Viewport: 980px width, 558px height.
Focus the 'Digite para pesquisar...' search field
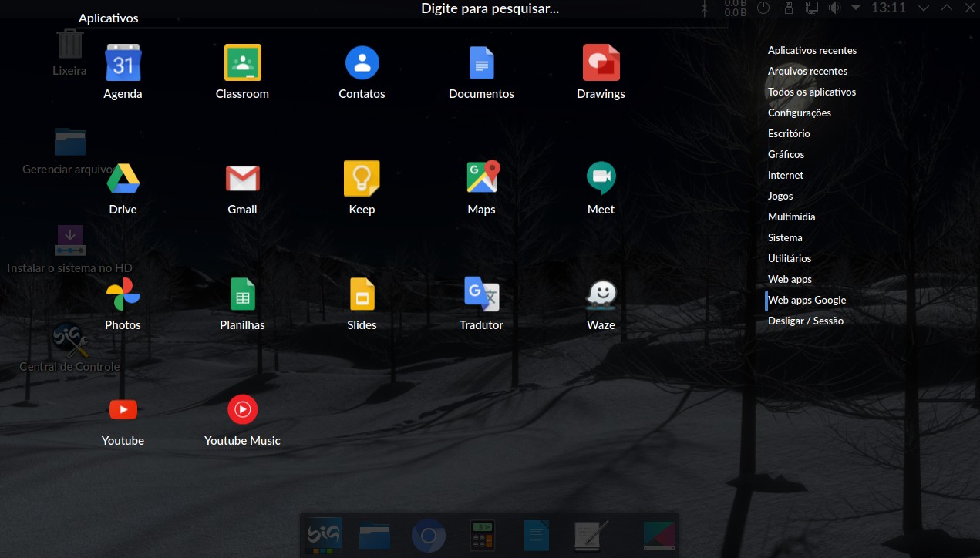(x=490, y=9)
